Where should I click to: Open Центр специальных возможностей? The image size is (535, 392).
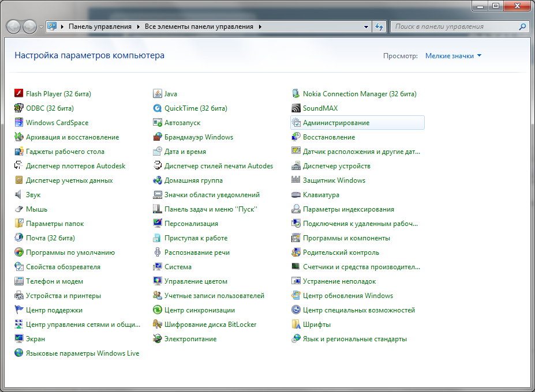[x=359, y=310]
